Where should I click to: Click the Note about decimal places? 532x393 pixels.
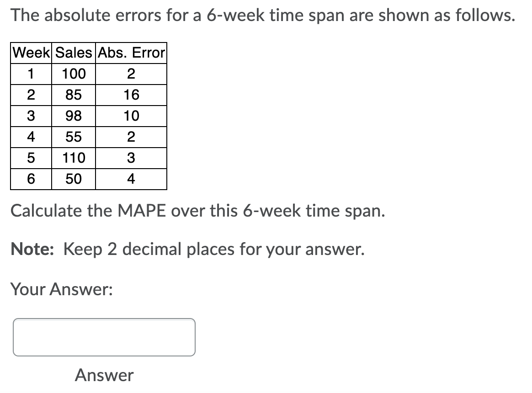[187, 249]
